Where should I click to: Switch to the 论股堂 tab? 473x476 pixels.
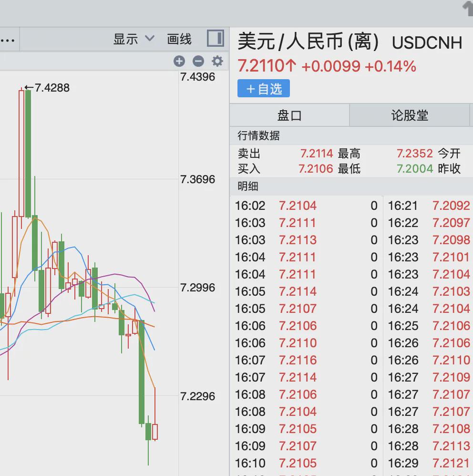point(410,115)
